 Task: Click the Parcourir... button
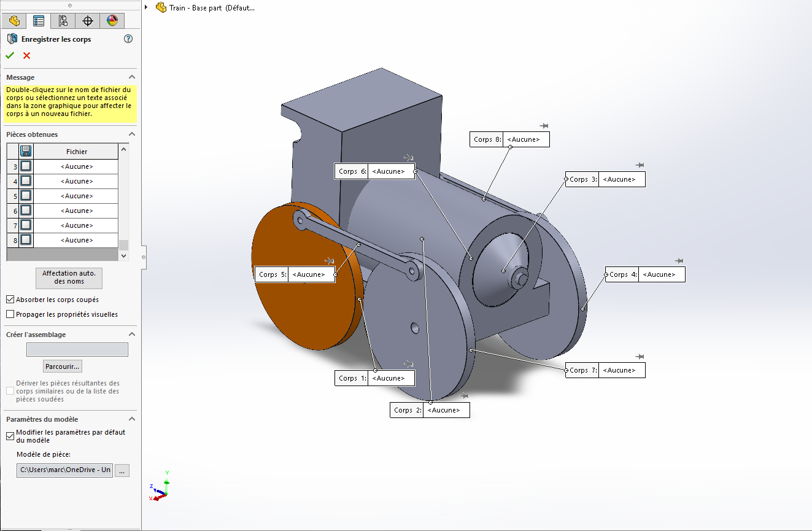(63, 366)
